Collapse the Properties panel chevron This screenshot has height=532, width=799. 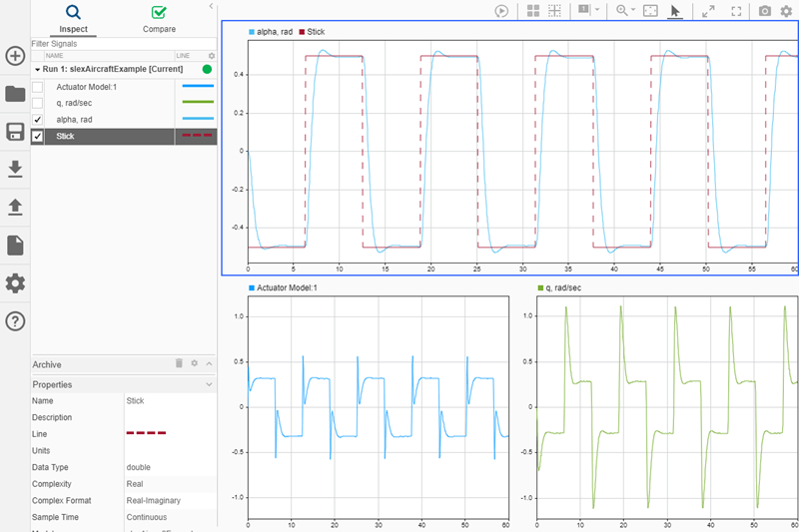tap(209, 384)
